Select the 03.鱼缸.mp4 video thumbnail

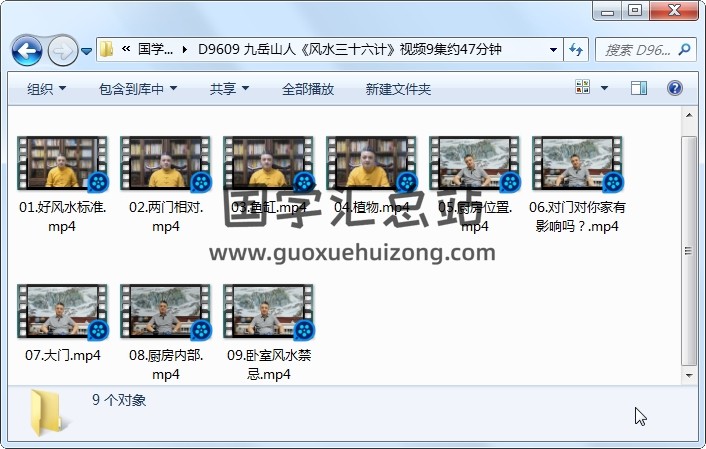tap(268, 163)
